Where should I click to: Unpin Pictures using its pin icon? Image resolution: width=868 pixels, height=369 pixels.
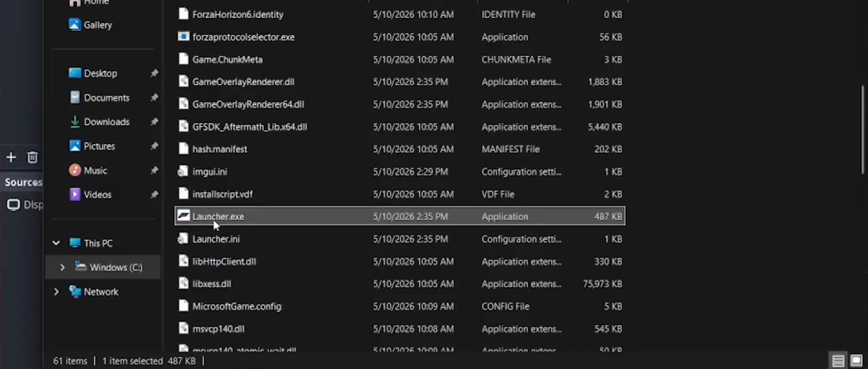pyautogui.click(x=154, y=146)
